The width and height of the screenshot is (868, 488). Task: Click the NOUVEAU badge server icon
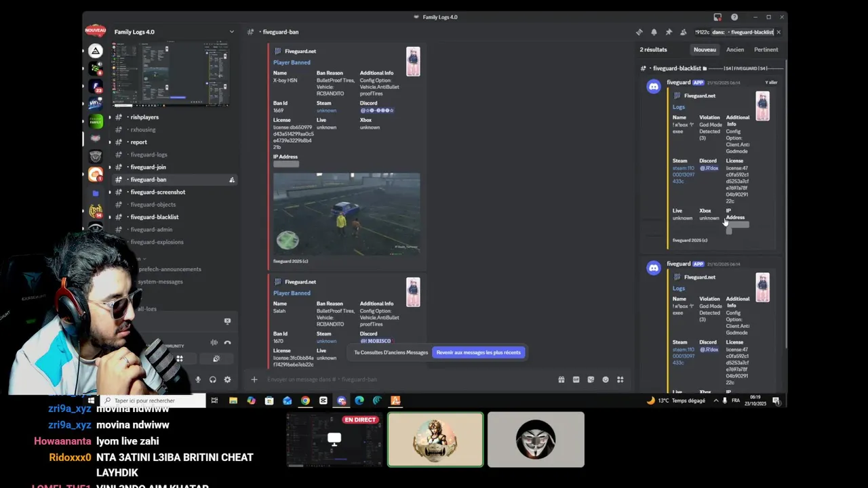point(96,31)
